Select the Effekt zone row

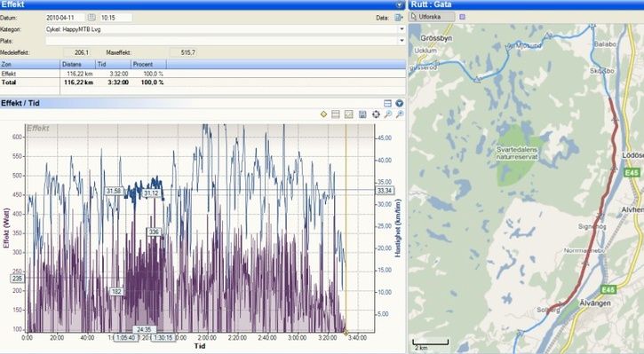pos(203,74)
